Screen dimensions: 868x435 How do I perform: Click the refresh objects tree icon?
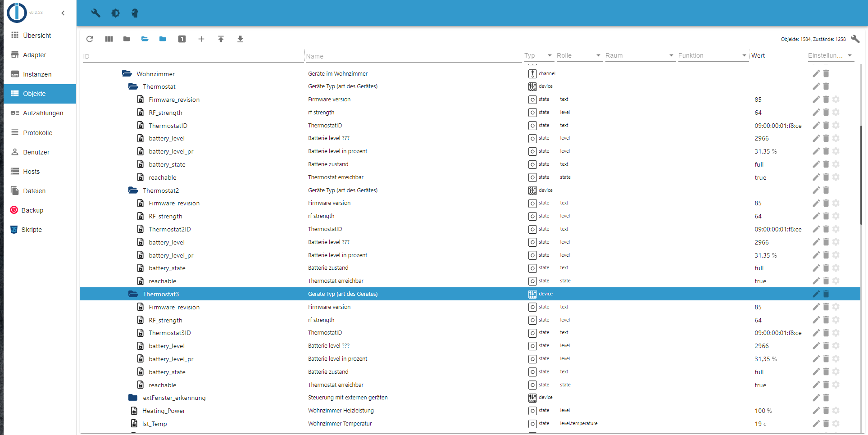(x=90, y=39)
